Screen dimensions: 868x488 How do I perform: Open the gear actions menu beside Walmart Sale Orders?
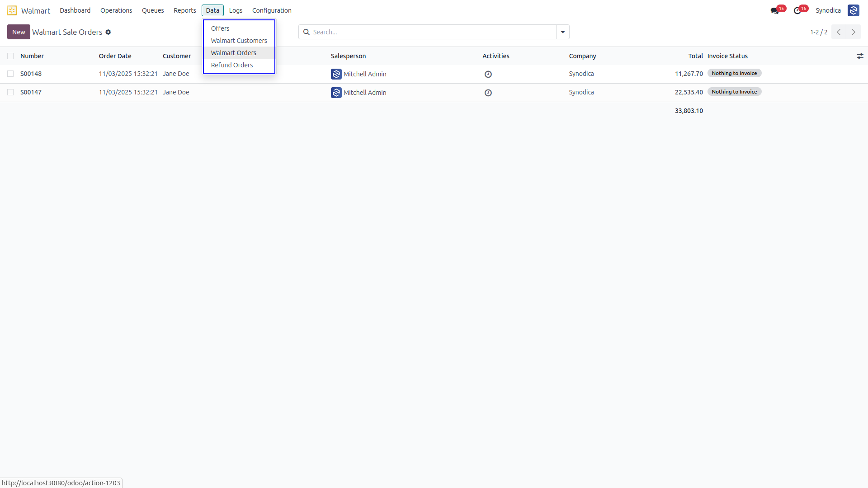(x=108, y=32)
